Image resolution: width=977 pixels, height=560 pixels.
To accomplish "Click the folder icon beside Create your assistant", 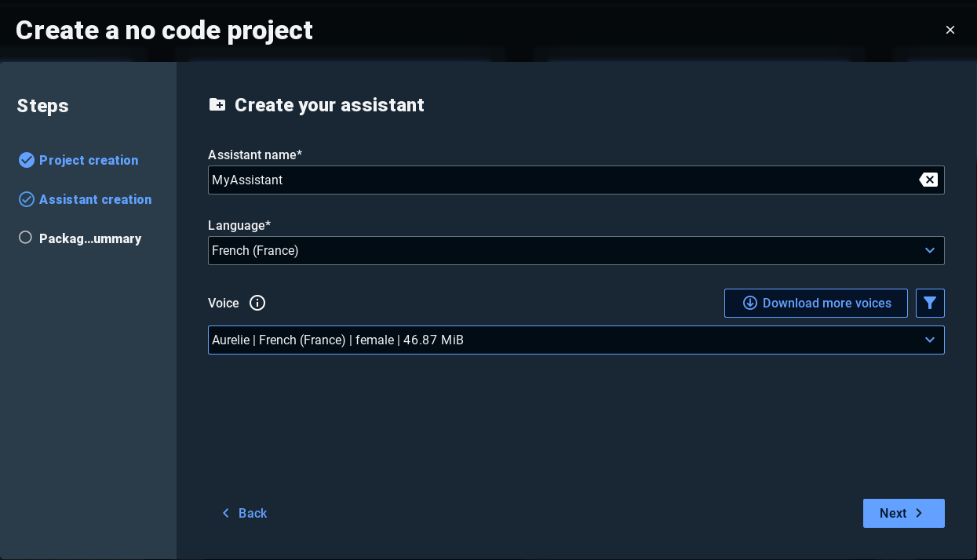I will click(217, 105).
